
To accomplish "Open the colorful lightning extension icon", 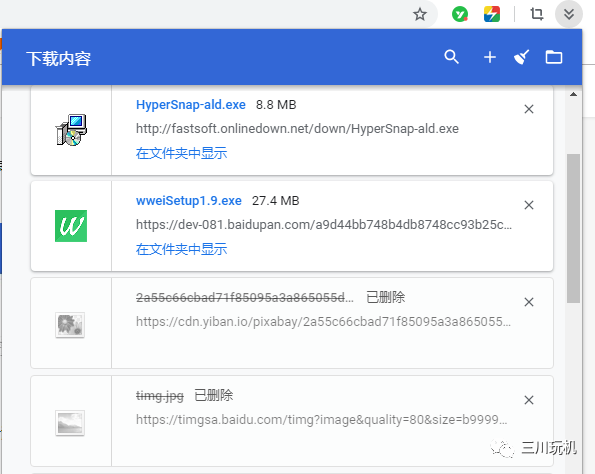I will (x=492, y=14).
